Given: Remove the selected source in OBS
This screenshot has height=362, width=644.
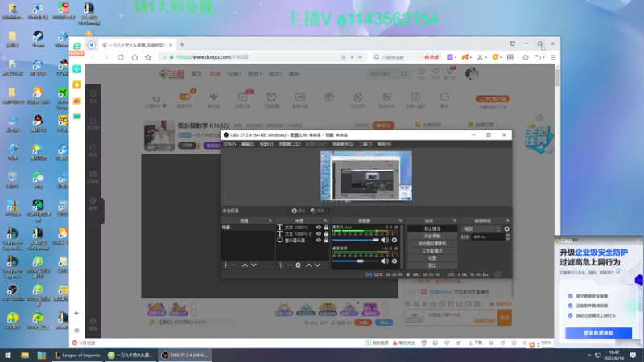Looking at the screenshot, I should click(x=289, y=265).
